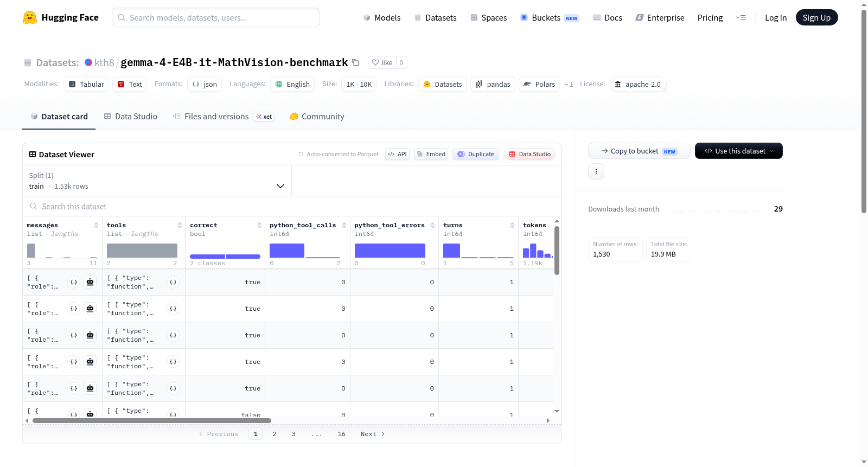Go to page 2 of dataset rows
The width and height of the screenshot is (868, 467).
[275, 434]
